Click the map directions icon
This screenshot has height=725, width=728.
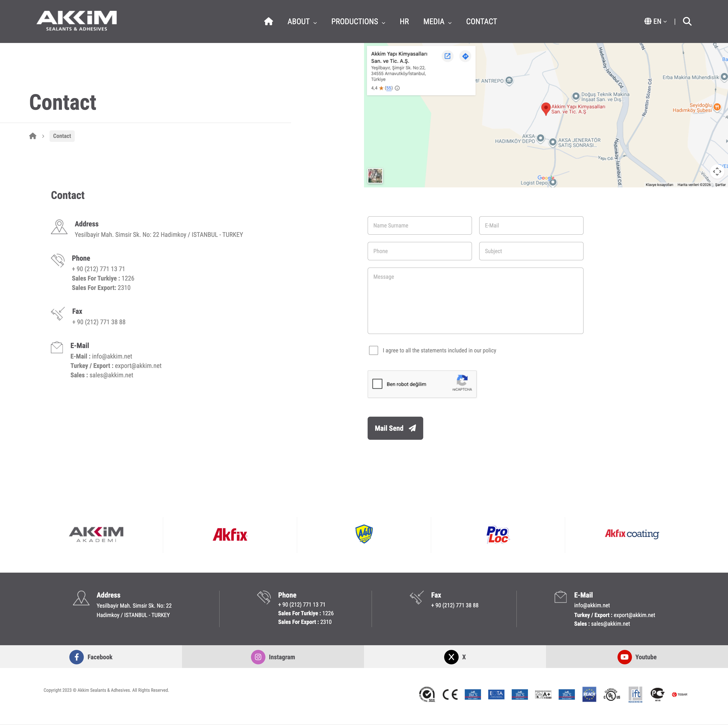465,56
